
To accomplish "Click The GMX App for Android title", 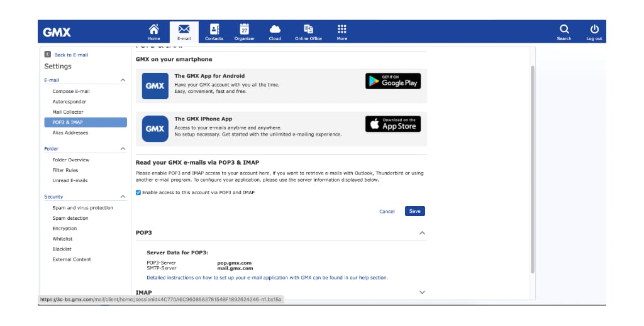I will click(x=209, y=76).
